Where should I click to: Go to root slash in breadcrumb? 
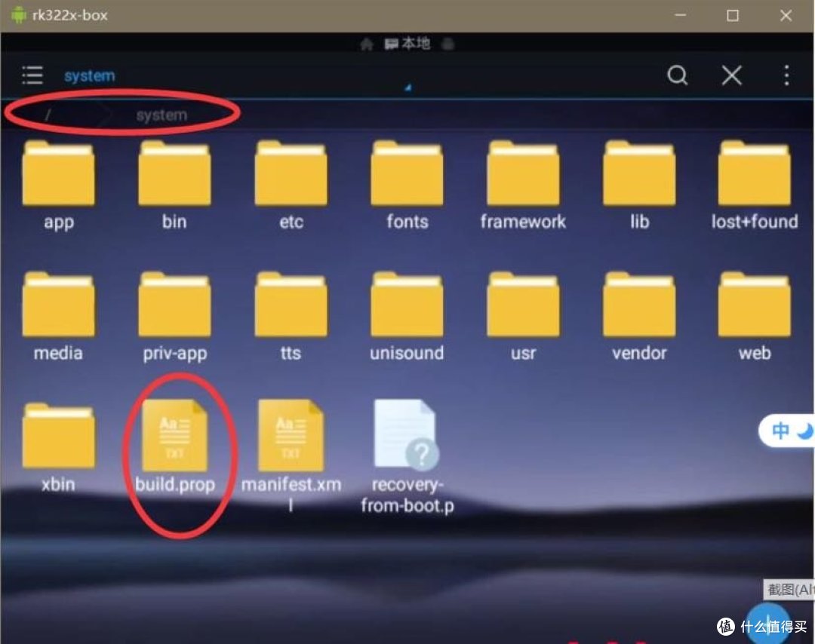pos(48,115)
